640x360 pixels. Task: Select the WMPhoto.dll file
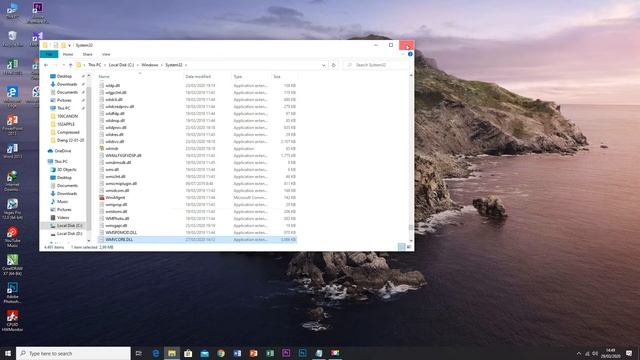point(117,218)
